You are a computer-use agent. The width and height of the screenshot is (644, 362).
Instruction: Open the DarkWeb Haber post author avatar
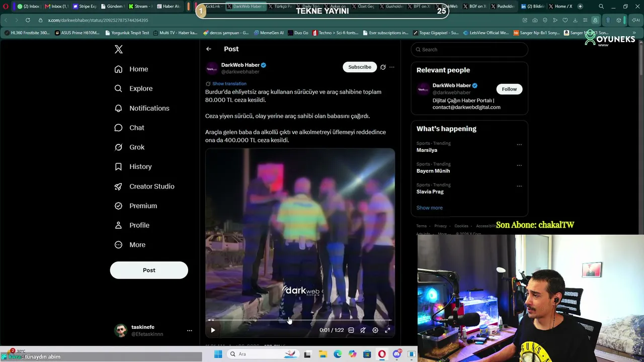pyautogui.click(x=212, y=68)
